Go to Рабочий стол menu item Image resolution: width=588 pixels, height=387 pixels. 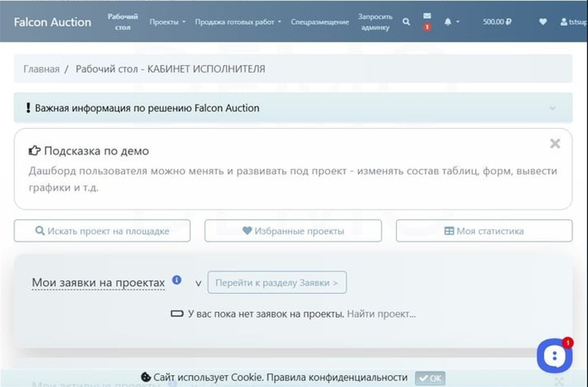point(123,22)
